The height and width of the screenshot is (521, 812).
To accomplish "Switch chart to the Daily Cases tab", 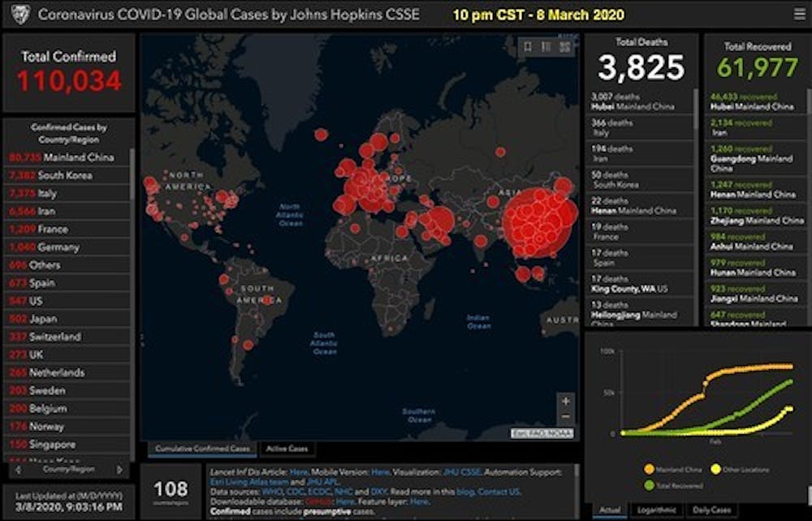I will pos(710,510).
